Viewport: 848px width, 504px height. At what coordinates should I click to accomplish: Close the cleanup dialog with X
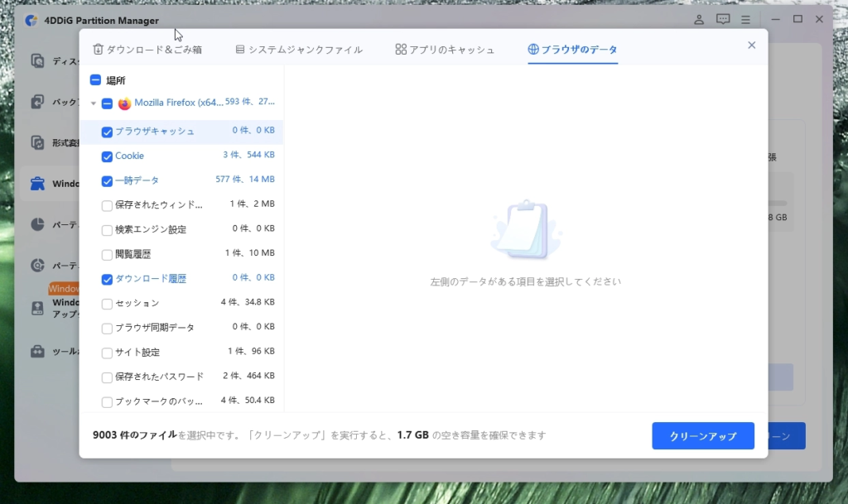(751, 46)
